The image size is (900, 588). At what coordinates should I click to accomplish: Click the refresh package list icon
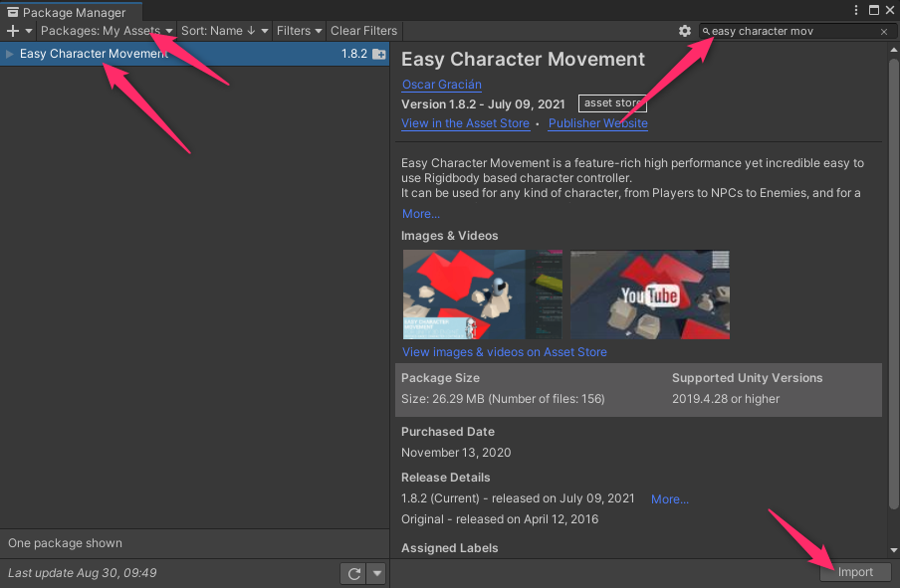point(354,573)
